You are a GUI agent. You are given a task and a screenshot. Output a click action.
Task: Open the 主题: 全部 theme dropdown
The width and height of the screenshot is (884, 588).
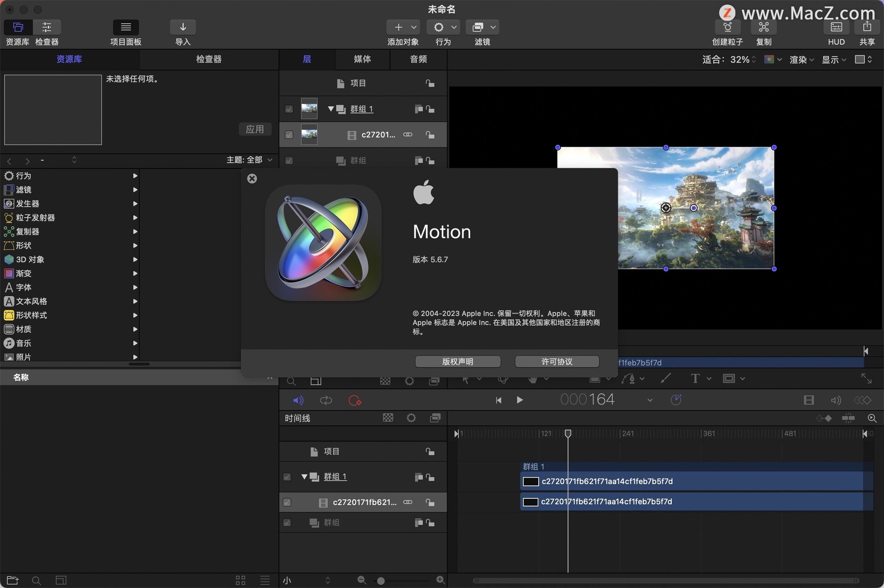250,160
